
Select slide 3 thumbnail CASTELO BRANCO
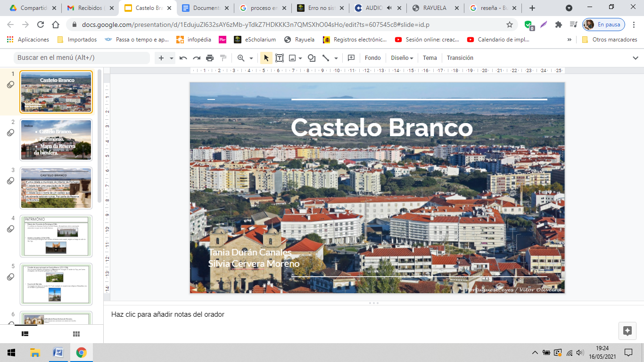pyautogui.click(x=56, y=188)
